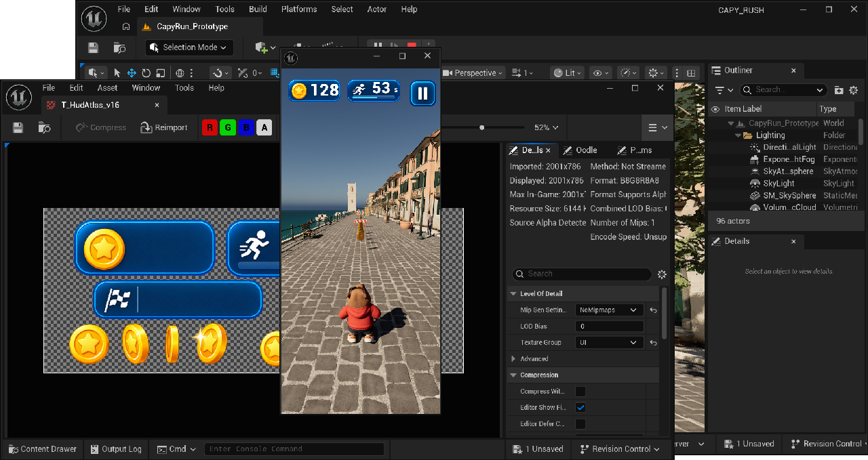
Task: Click the run timer showing 53 s
Action: click(x=373, y=90)
